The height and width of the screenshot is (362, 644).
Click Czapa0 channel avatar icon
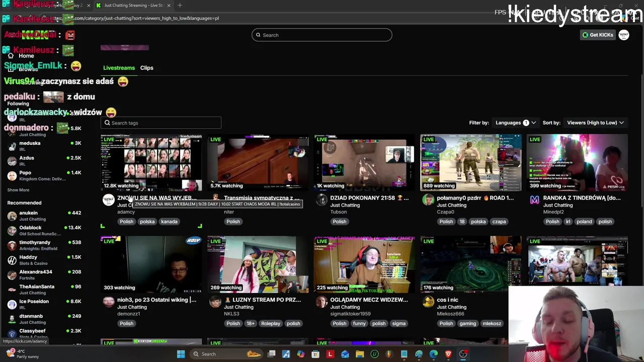tap(428, 200)
